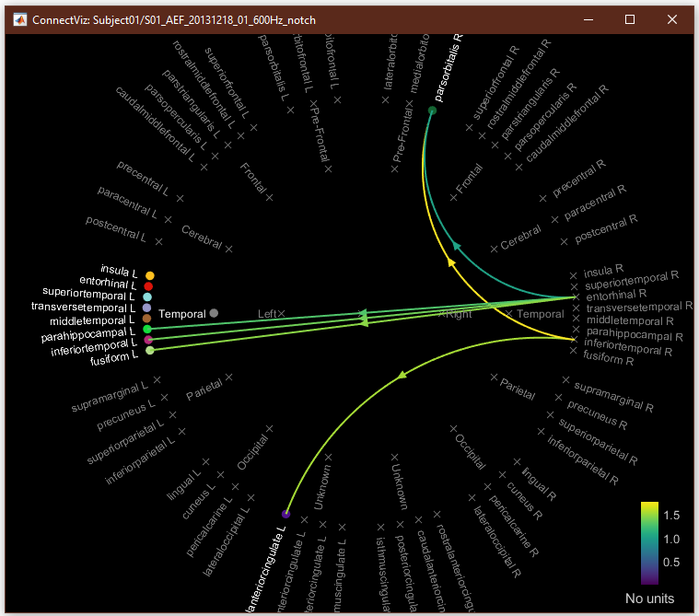This screenshot has height=616, width=699.
Task: Select the green parsorbitalis R node
Action: (x=432, y=110)
